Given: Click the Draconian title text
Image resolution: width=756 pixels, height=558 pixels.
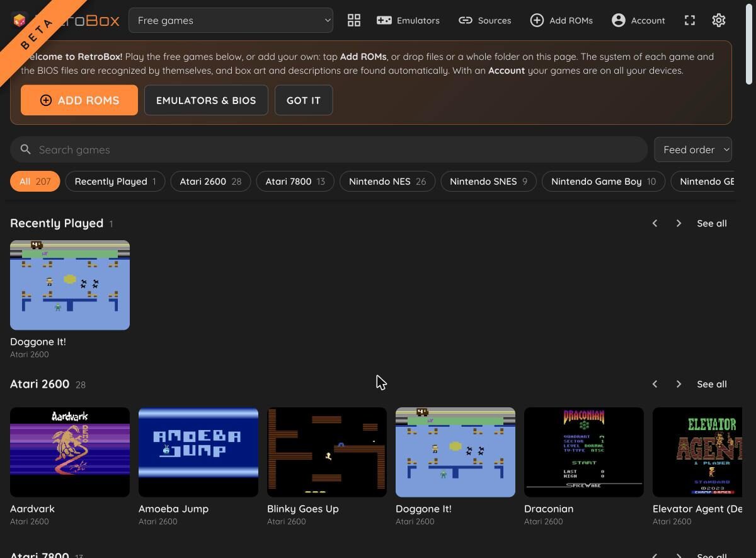Looking at the screenshot, I should coord(549,509).
